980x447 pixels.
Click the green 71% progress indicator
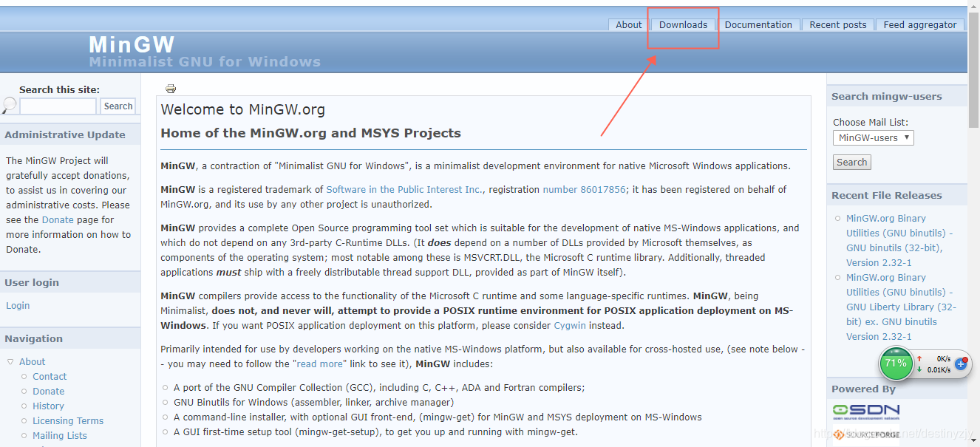(x=896, y=364)
